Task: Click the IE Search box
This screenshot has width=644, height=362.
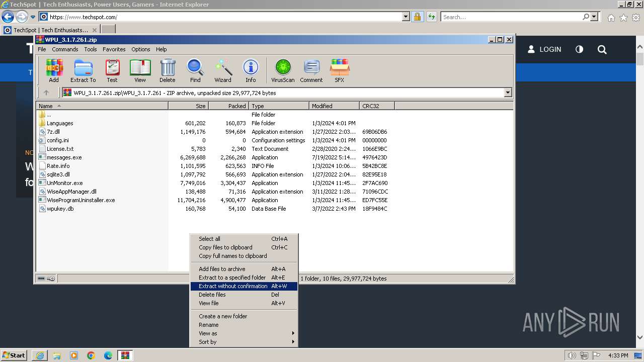Action: [x=511, y=17]
